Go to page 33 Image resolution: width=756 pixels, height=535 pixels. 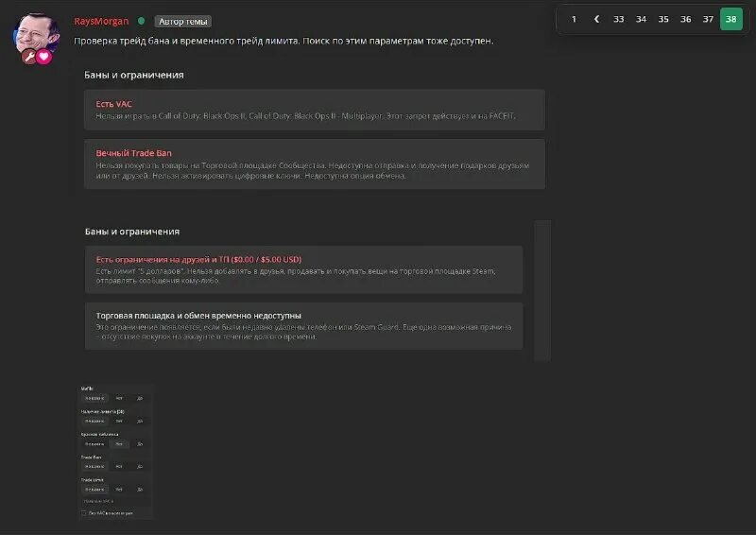[619, 19]
